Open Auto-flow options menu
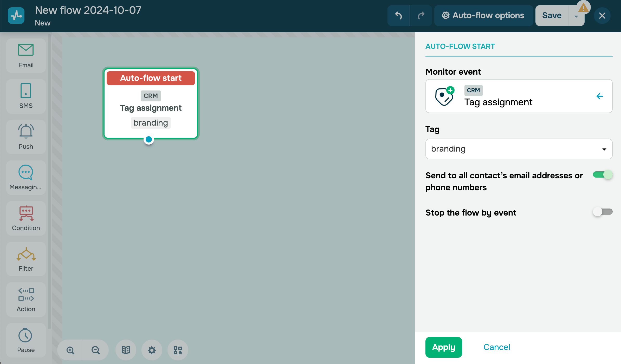 point(483,16)
